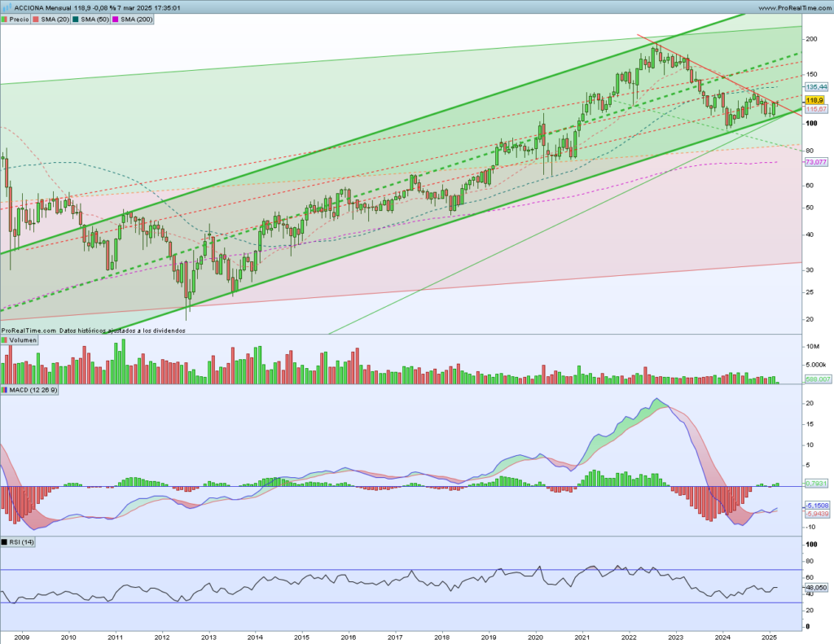
Task: Click the magenta SMA (200) color square
Action: (x=115, y=18)
